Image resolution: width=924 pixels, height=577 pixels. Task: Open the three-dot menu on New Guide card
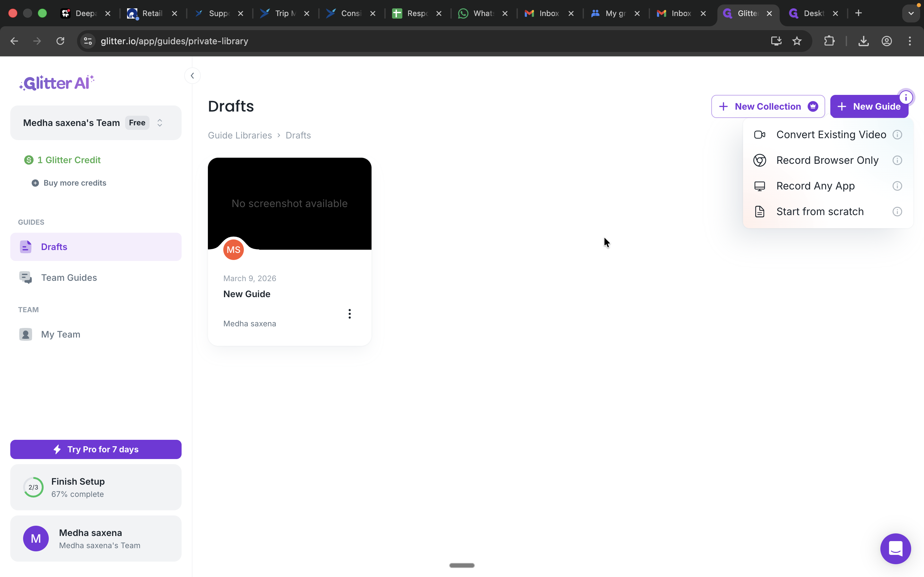coord(349,314)
